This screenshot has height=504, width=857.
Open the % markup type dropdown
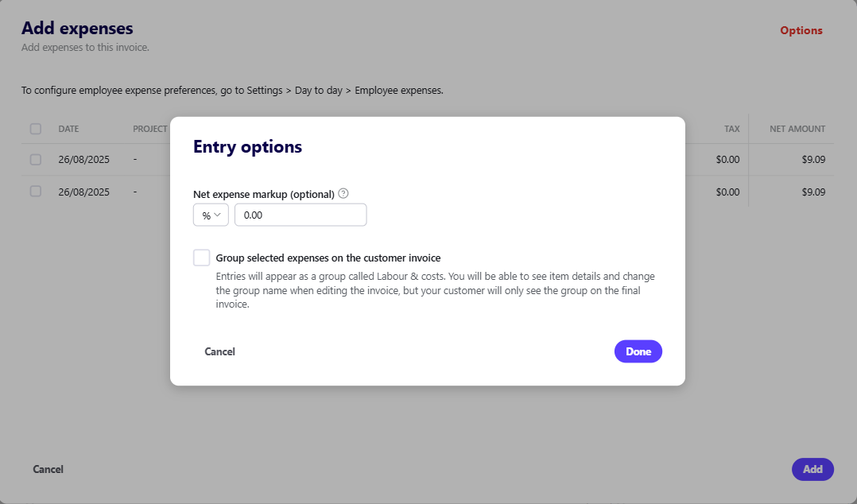click(211, 215)
